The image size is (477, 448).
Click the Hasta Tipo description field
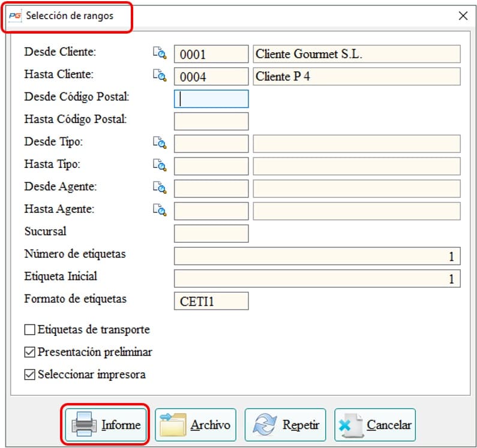click(x=356, y=166)
